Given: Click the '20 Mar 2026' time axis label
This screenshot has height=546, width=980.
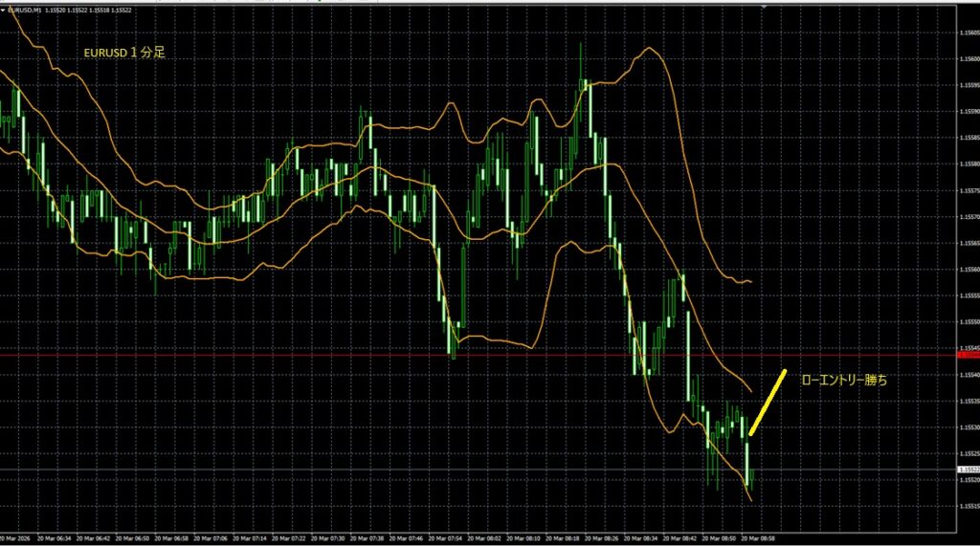Looking at the screenshot, I should click(x=17, y=537).
